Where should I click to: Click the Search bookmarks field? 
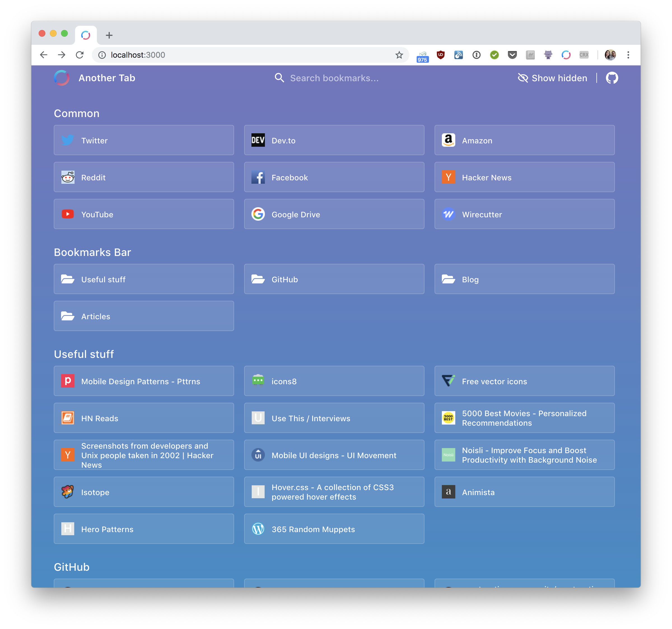coord(334,78)
